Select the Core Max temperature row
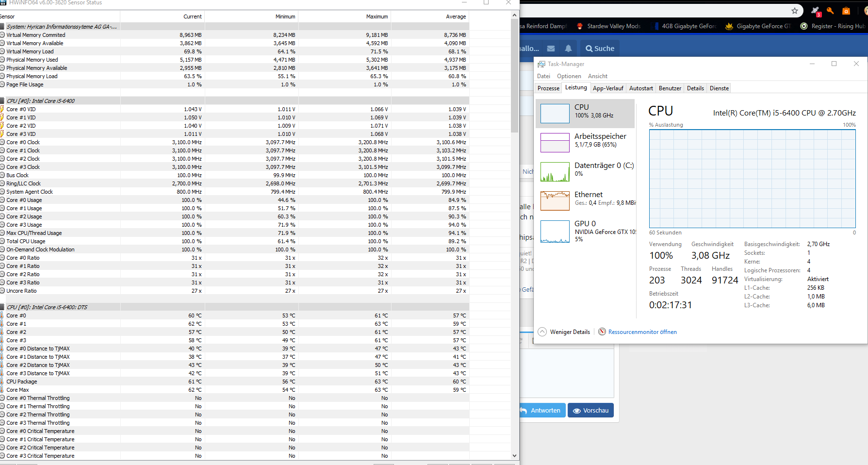This screenshot has width=868, height=465. click(234, 390)
